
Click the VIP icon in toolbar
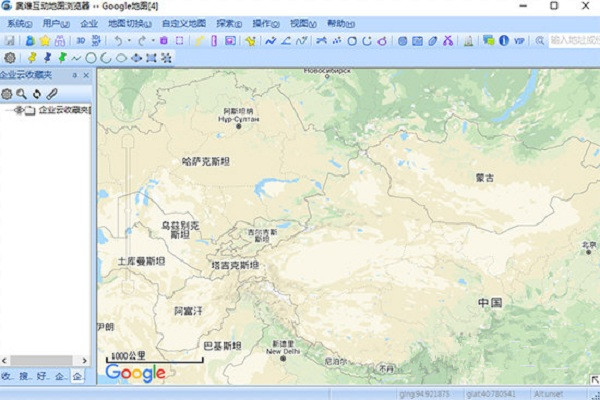tap(519, 41)
